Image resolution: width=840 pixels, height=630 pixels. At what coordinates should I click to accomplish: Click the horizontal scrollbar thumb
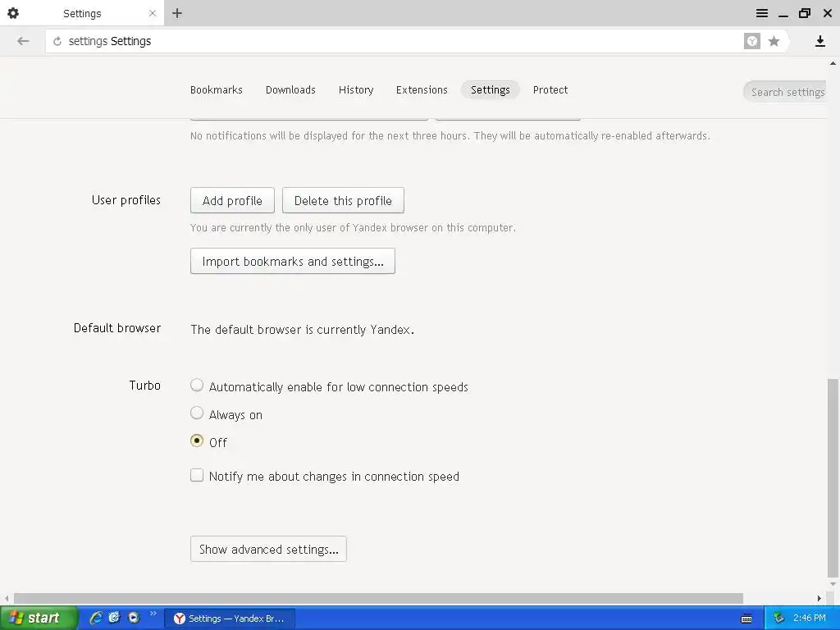click(378, 598)
